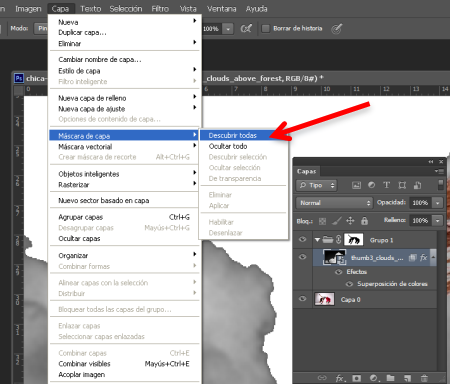Toggle Superposición de colores eye

pos(349,284)
